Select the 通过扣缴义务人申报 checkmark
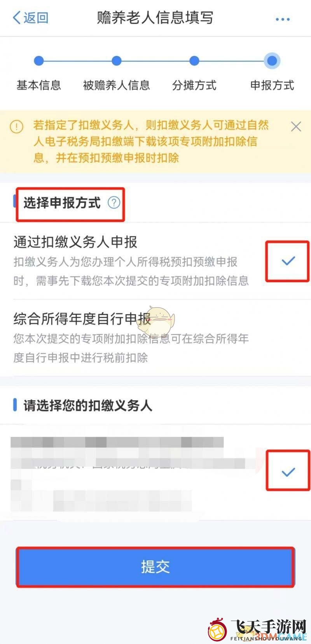Image resolution: width=311 pixels, height=644 pixels. pos(288,261)
